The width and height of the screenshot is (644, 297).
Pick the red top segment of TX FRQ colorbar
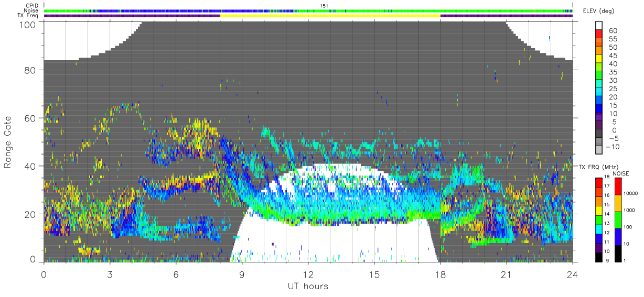pyautogui.click(x=598, y=182)
